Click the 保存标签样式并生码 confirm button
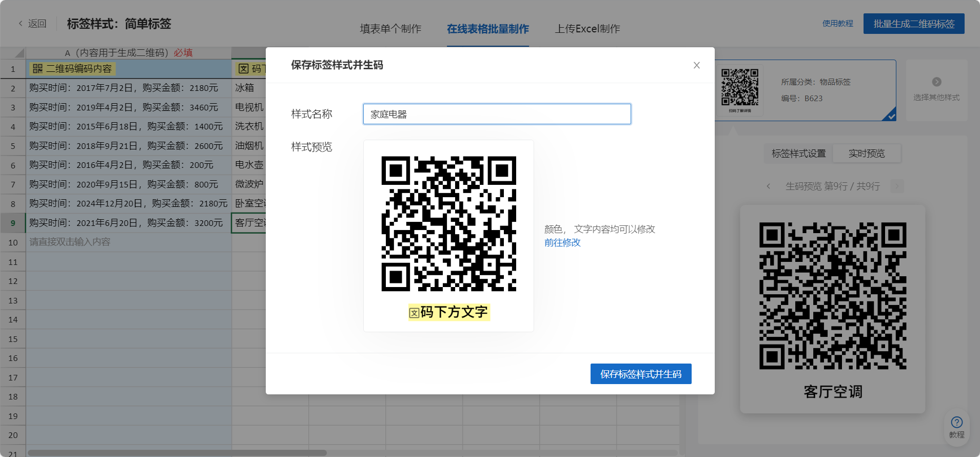Image resolution: width=980 pixels, height=457 pixels. [640, 374]
